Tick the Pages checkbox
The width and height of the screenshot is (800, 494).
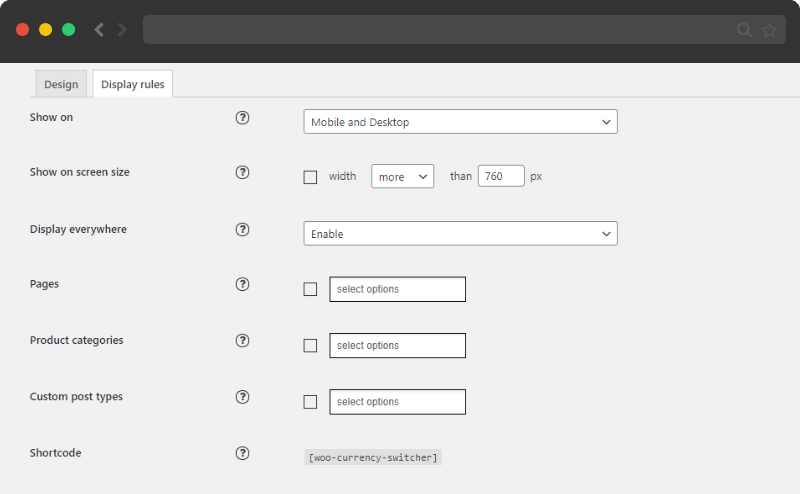click(310, 289)
